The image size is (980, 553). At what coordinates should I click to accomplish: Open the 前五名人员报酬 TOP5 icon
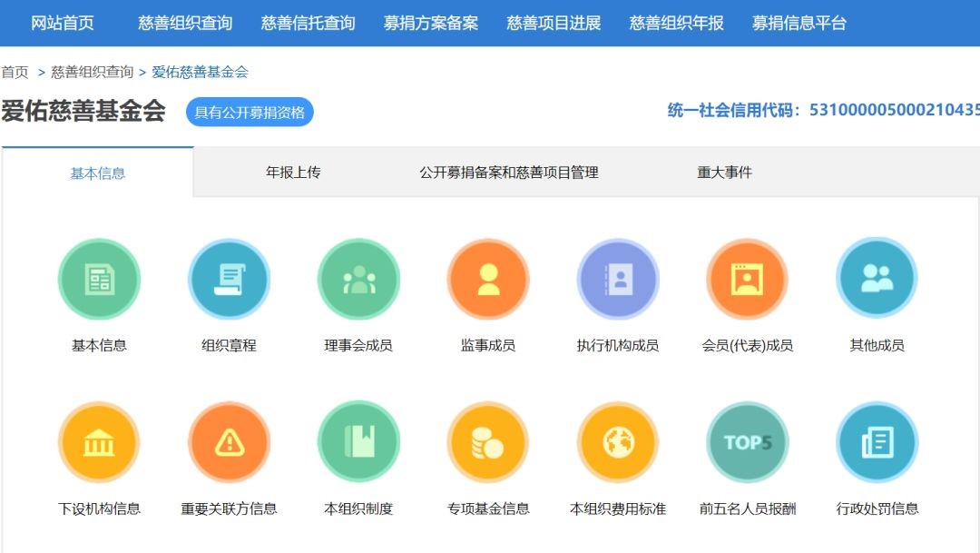tap(747, 442)
